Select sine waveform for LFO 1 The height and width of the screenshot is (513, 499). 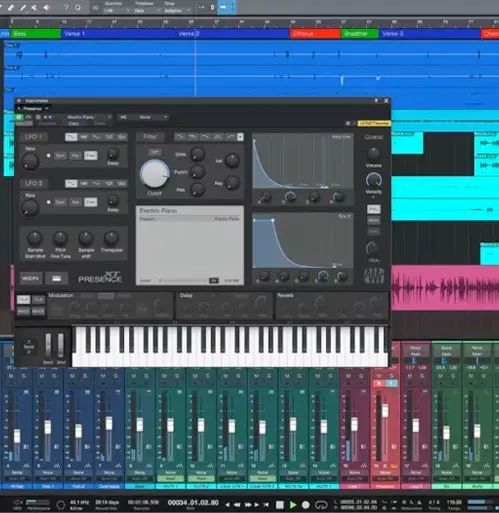[x=71, y=137]
